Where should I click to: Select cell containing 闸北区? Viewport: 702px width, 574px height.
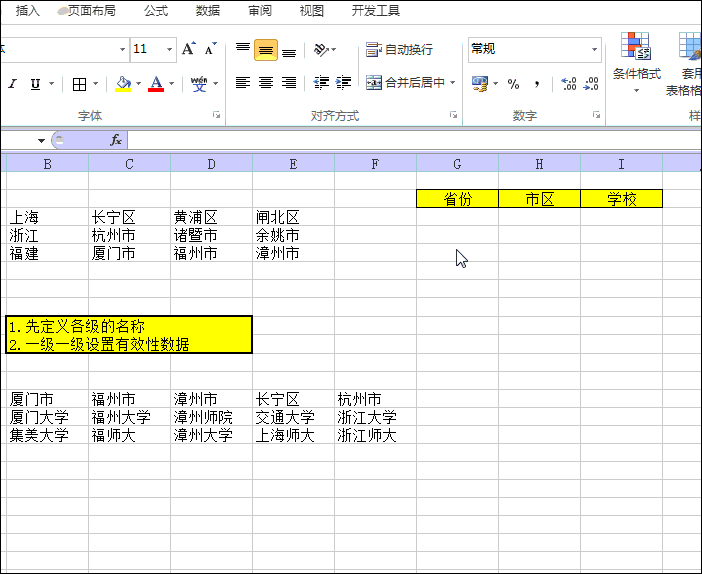[x=293, y=217]
